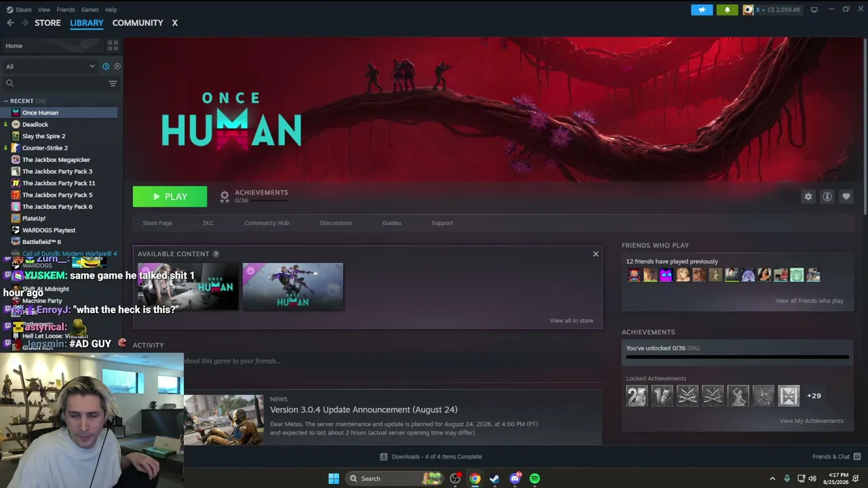The width and height of the screenshot is (868, 488).
Task: Open the Once Human achievements summary
Action: pyautogui.click(x=254, y=196)
